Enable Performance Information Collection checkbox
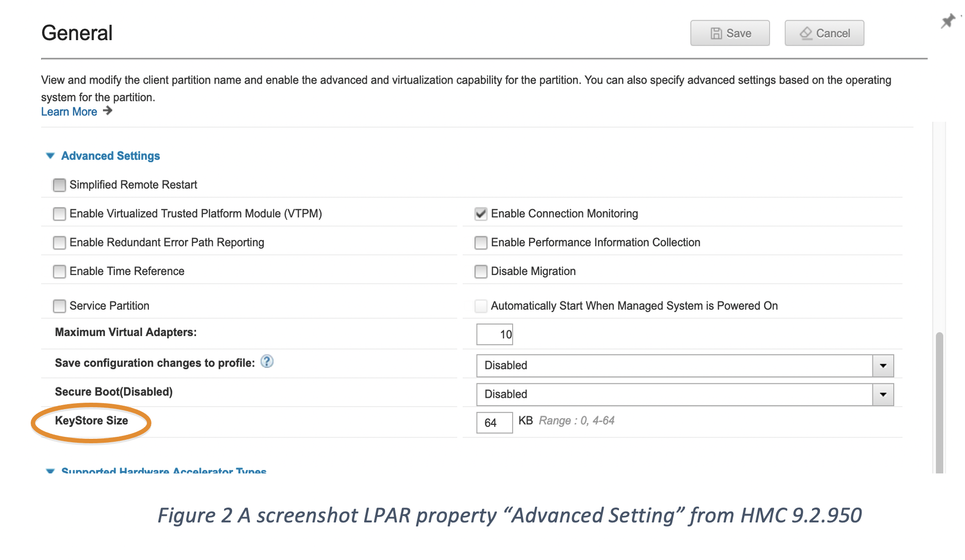Screen dimensions: 965x560 pos(481,242)
